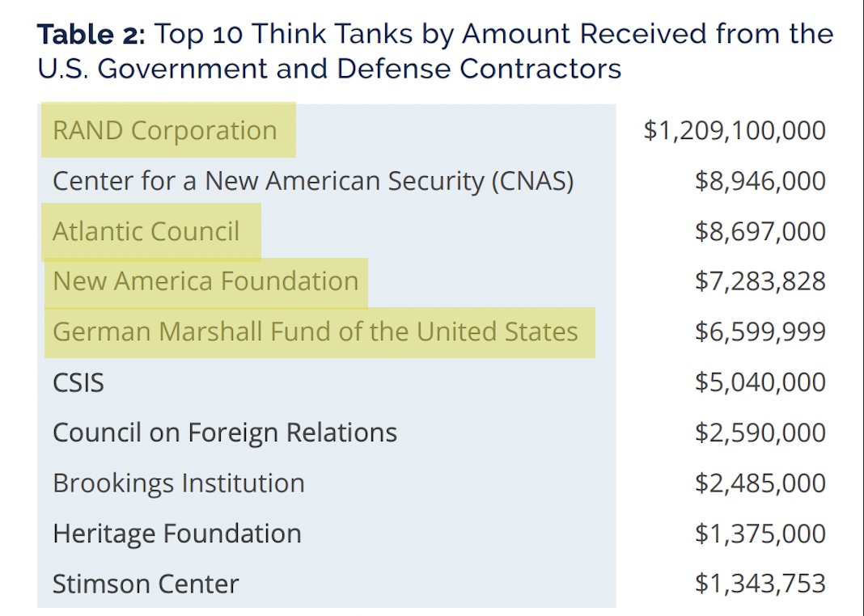This screenshot has height=616, width=864.
Task: Select the $7,283,828 amount
Action: (x=760, y=281)
